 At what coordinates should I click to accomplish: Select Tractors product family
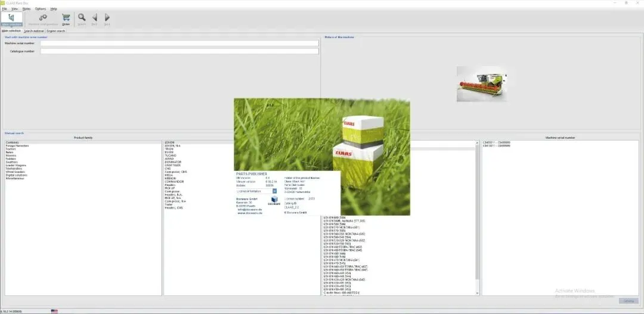[83, 149]
